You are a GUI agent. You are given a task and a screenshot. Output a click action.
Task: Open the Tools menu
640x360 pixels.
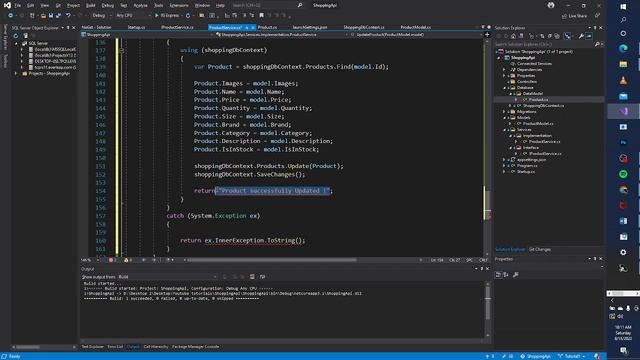[x=158, y=5]
